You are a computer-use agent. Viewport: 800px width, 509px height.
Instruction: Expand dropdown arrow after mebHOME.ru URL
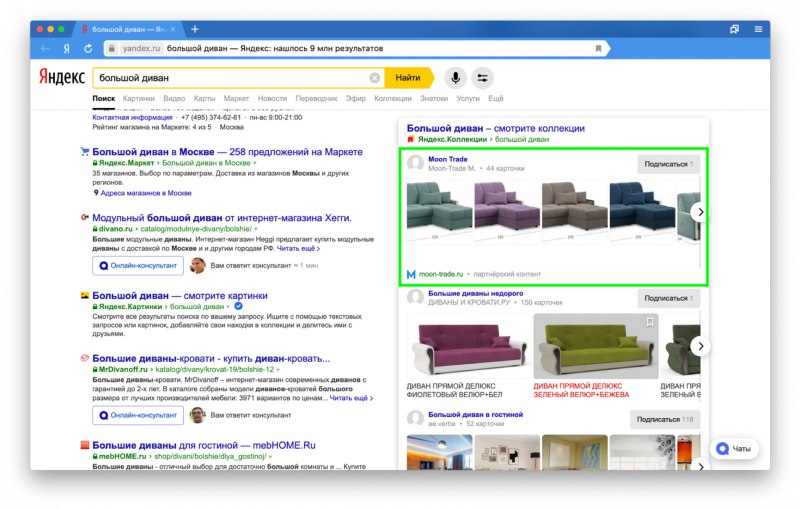pyautogui.click(x=270, y=456)
